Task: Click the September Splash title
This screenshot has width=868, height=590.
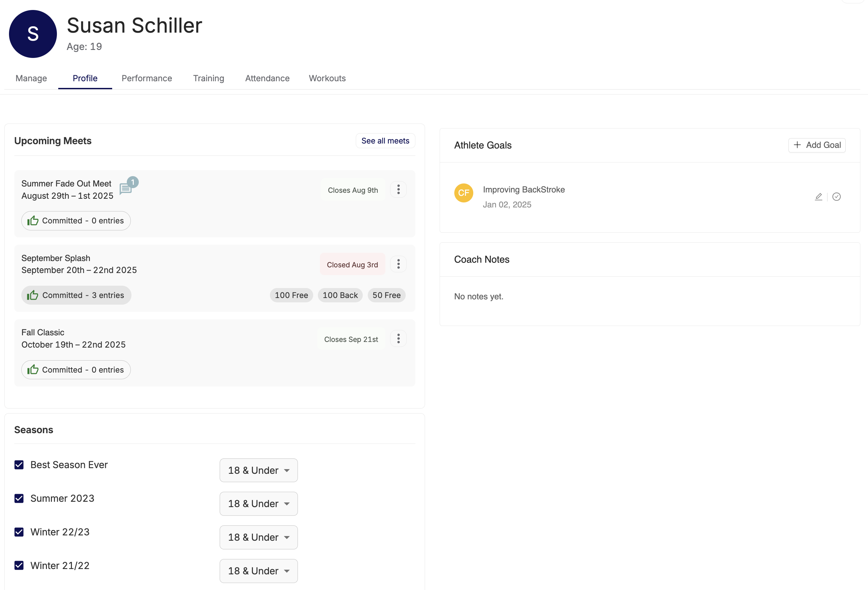Action: (x=56, y=258)
